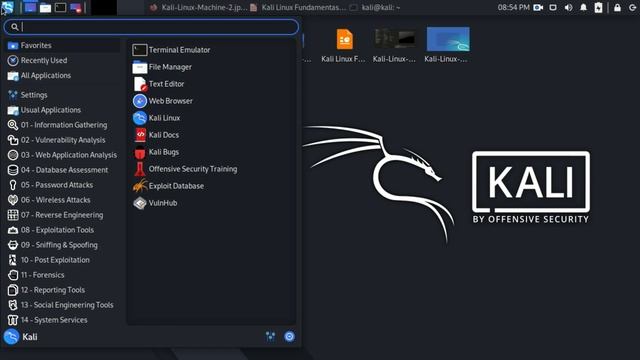The image size is (640, 360).
Task: Open the Settings category
Action: coord(63,95)
